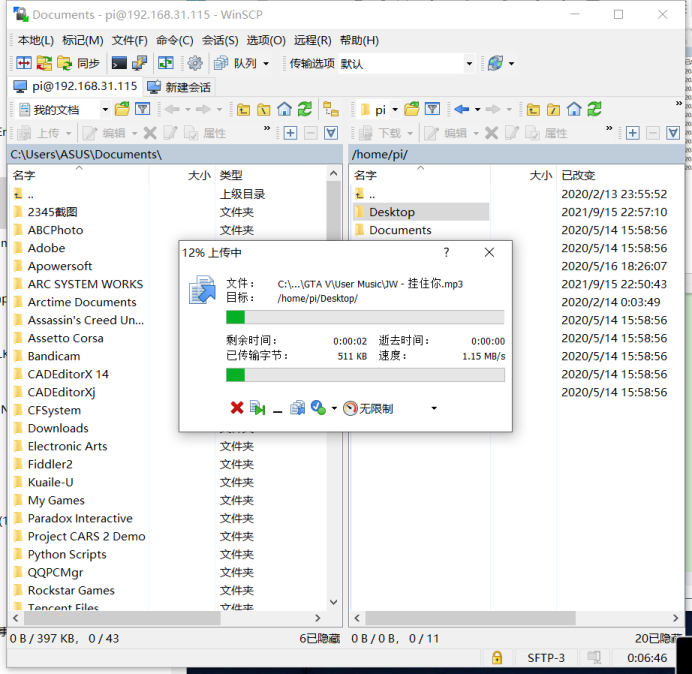
Task: Cancel the upload with the red X
Action: click(237, 408)
